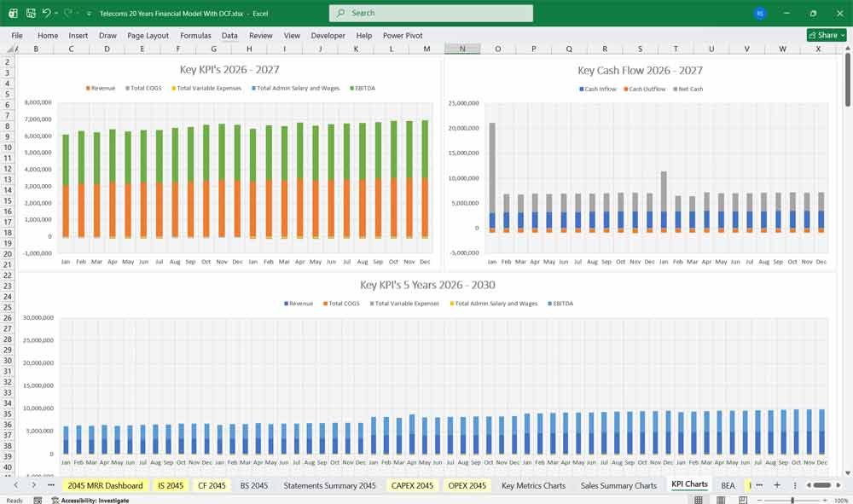
Task: Click Net Cash legend entry
Action: click(x=688, y=89)
